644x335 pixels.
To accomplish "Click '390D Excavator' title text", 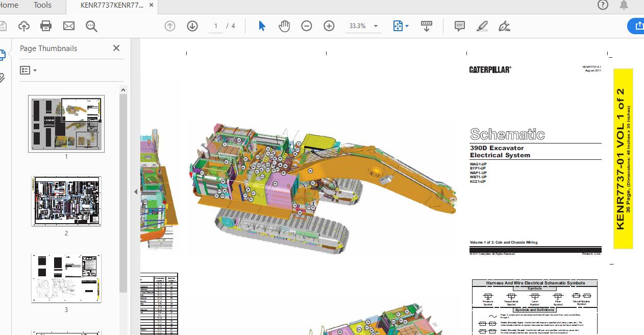I will 497,148.
